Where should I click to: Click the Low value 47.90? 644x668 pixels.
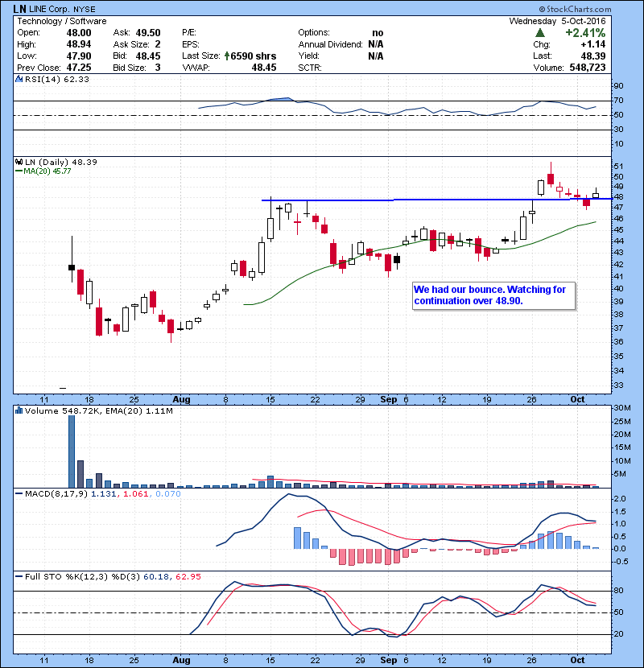(x=78, y=56)
